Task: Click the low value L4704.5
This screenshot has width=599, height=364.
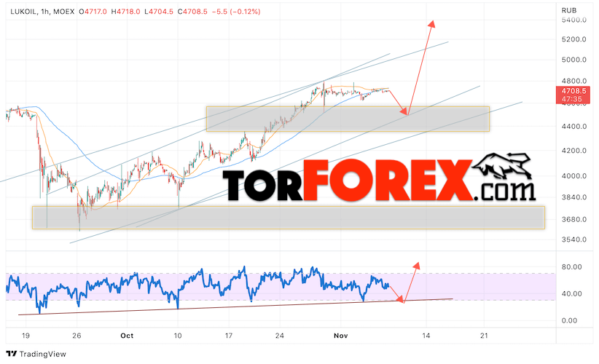Action: (159, 12)
